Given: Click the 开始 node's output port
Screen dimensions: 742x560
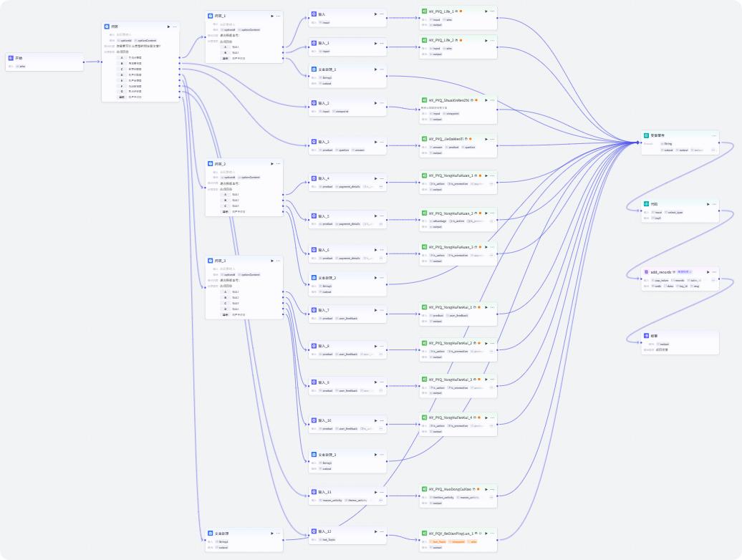Looking at the screenshot, I should pos(84,62).
